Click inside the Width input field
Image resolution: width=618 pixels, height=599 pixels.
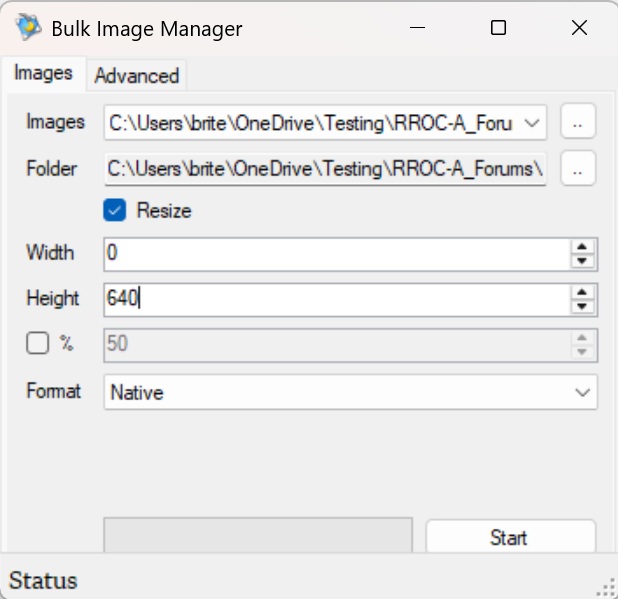coord(335,254)
